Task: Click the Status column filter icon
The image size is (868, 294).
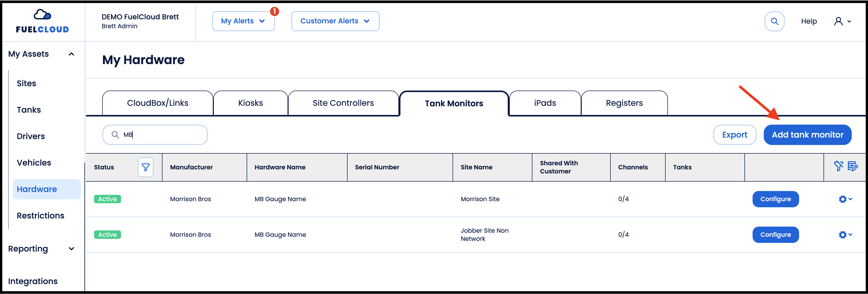Action: pyautogui.click(x=146, y=167)
